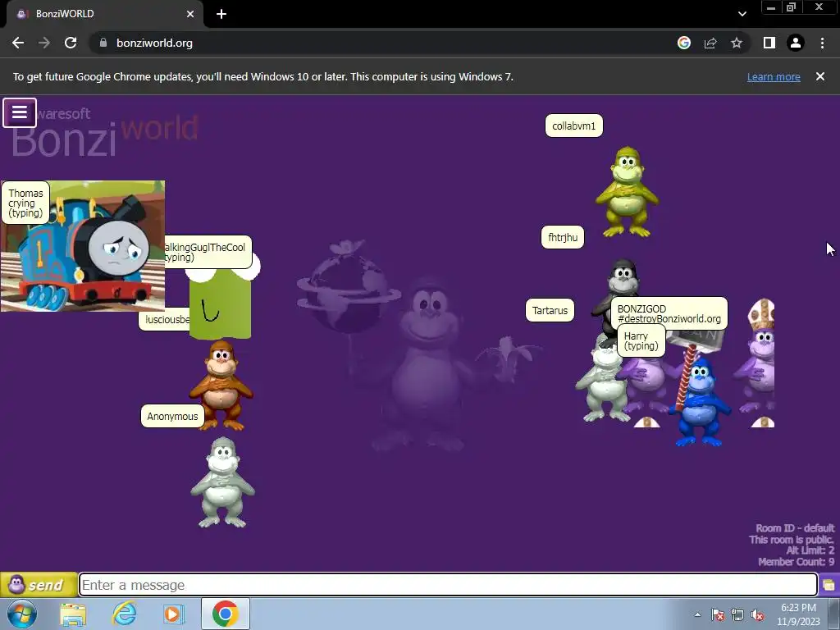This screenshot has height=630, width=840.
Task: Click the Anonymous name bubble
Action: (172, 416)
